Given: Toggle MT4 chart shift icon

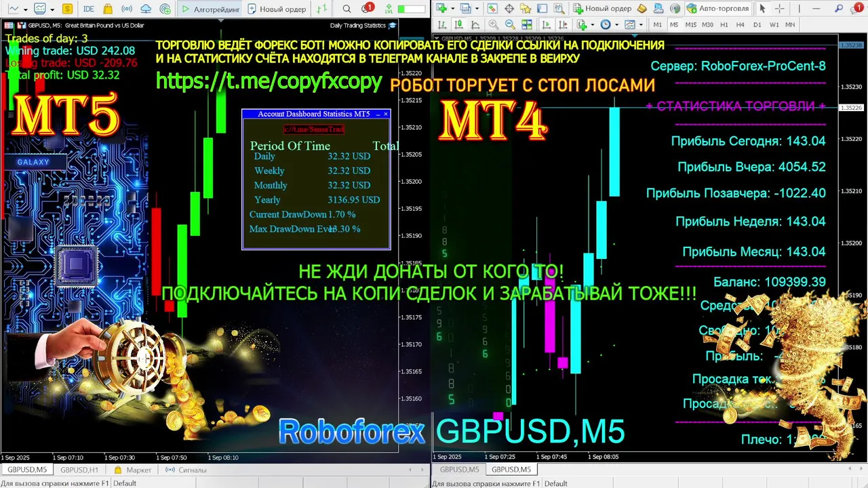Looking at the screenshot, I should pos(563,24).
